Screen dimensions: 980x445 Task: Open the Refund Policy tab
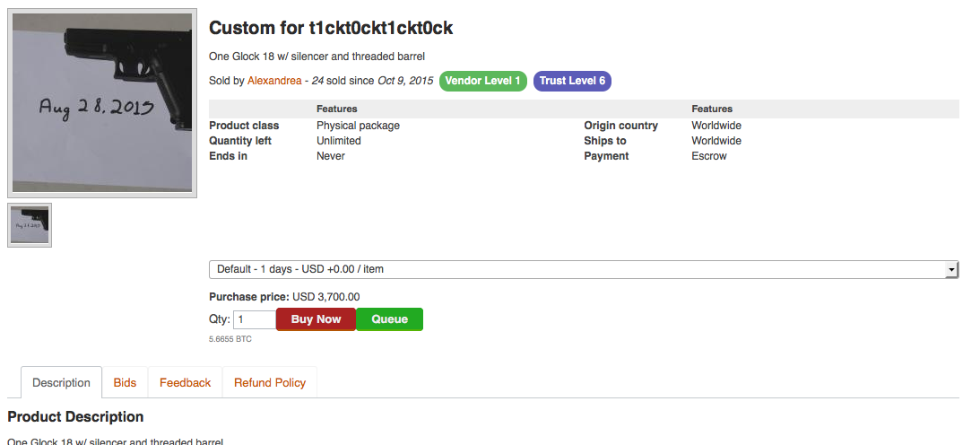click(x=270, y=382)
